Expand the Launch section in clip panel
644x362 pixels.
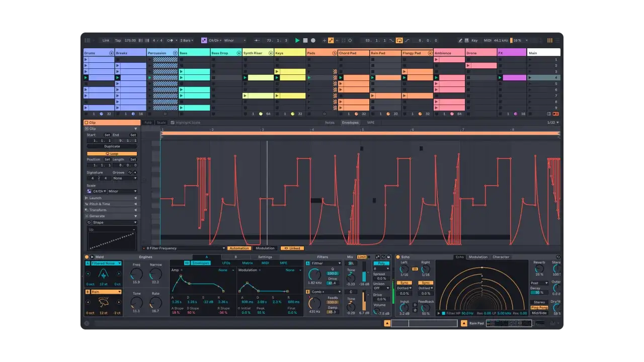[x=112, y=198]
